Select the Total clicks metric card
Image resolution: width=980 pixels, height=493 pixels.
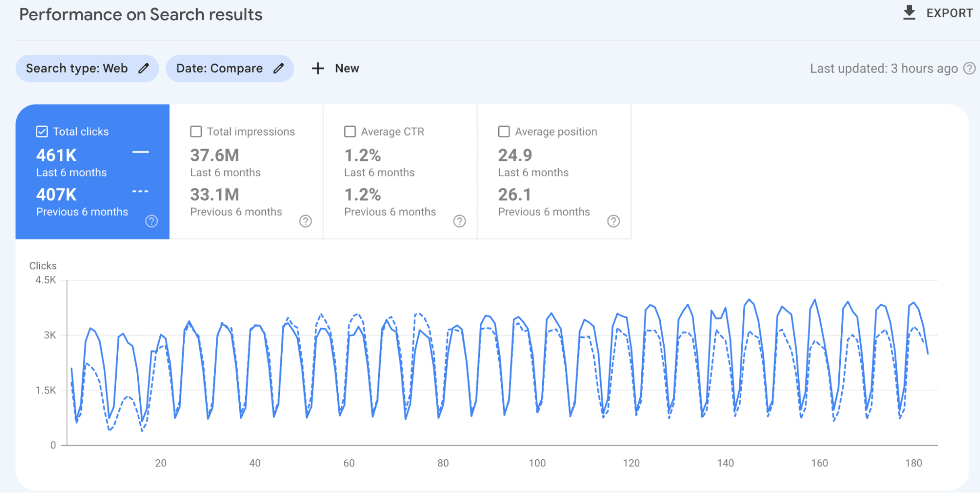[93, 172]
